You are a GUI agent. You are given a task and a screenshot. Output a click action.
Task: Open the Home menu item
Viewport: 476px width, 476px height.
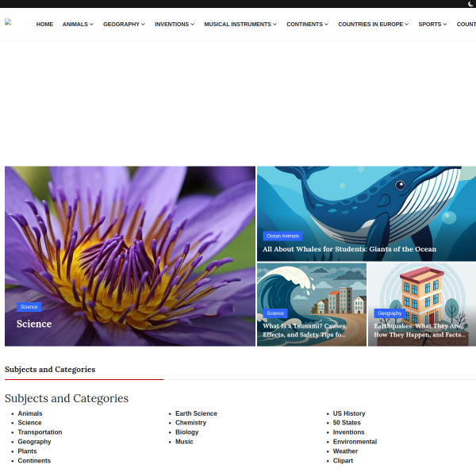tap(44, 25)
